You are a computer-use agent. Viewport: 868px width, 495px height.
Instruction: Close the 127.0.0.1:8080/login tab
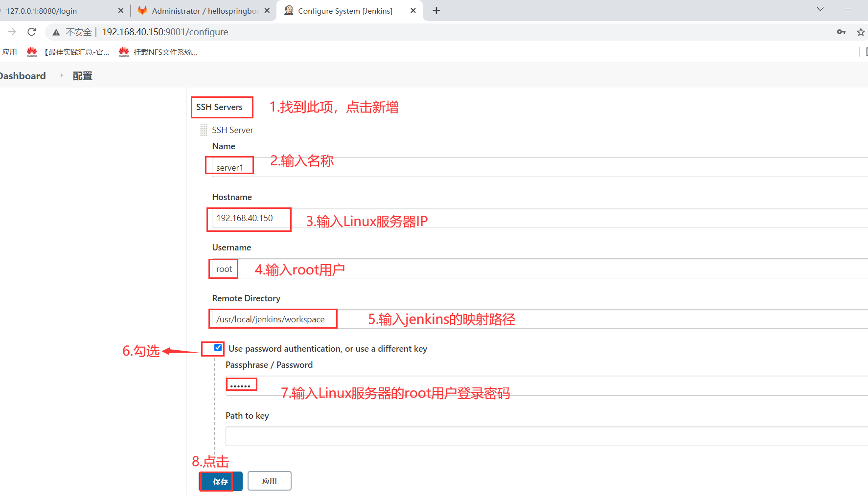(x=121, y=11)
